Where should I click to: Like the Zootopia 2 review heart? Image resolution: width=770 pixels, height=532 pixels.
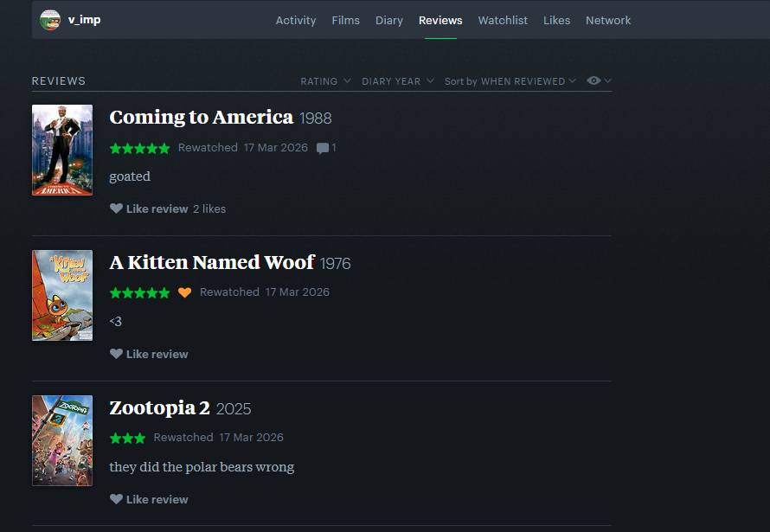pos(117,499)
